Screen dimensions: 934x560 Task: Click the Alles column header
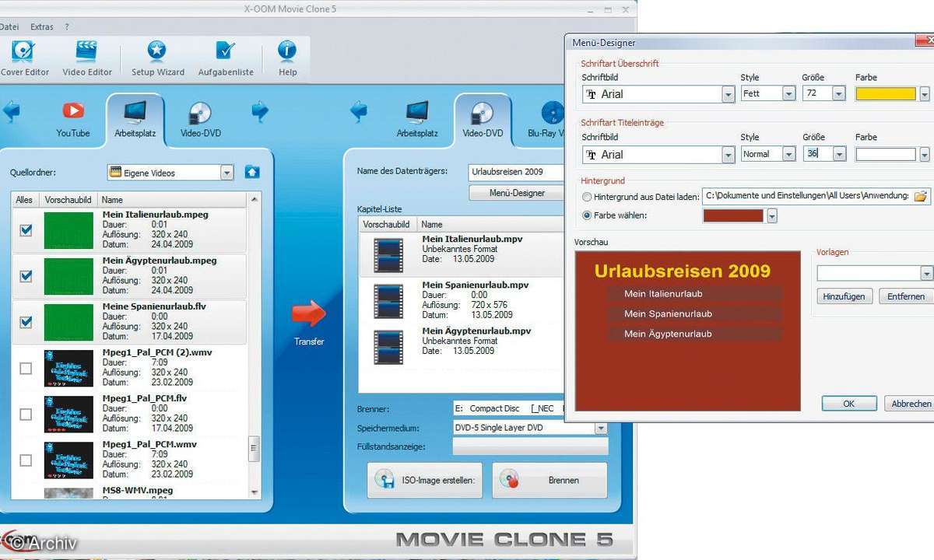(24, 200)
